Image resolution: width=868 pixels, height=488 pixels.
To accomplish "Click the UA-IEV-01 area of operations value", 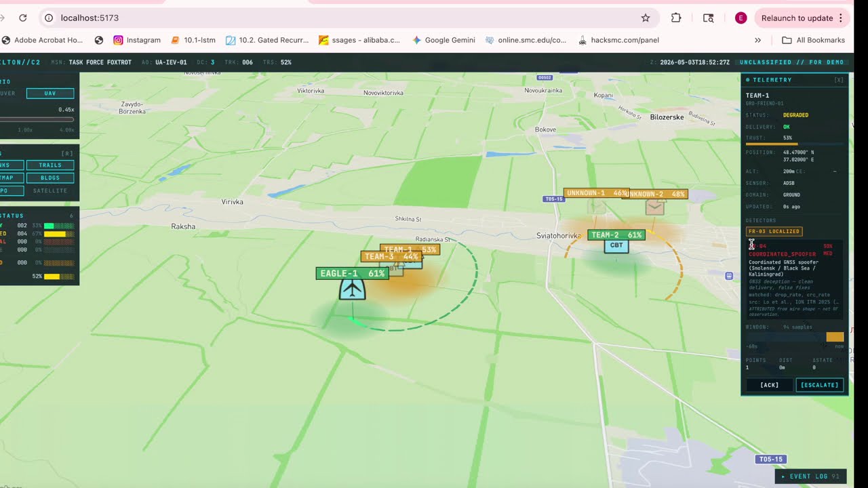I will click(171, 62).
